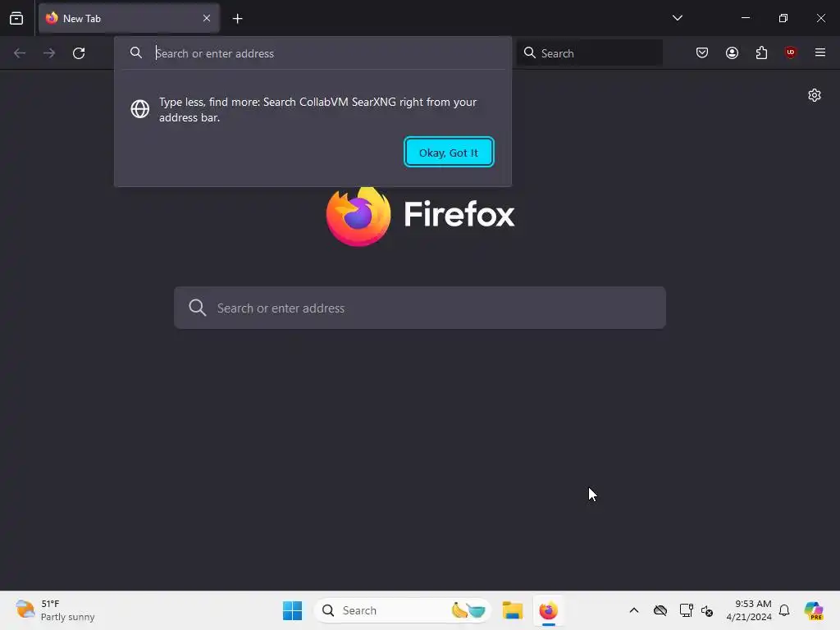
Task: Launch Copilot preview from the taskbar
Action: pos(814,610)
